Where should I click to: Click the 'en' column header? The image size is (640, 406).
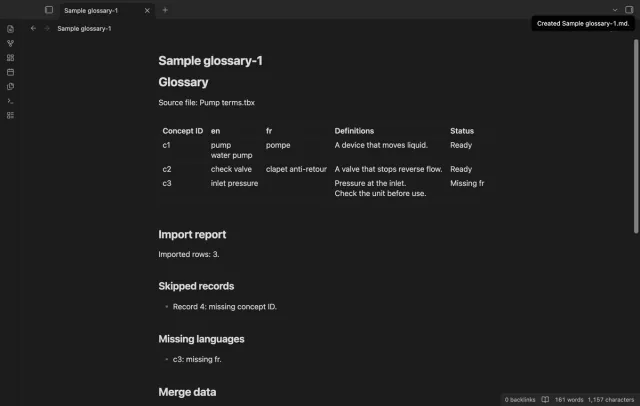[x=215, y=131]
